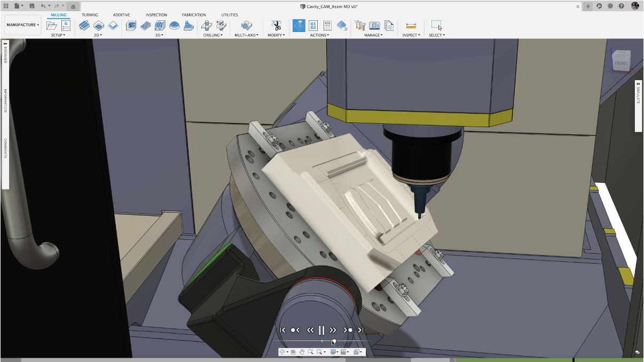Expand the Drilling dropdown menu
The image size is (644, 362).
[x=214, y=35]
